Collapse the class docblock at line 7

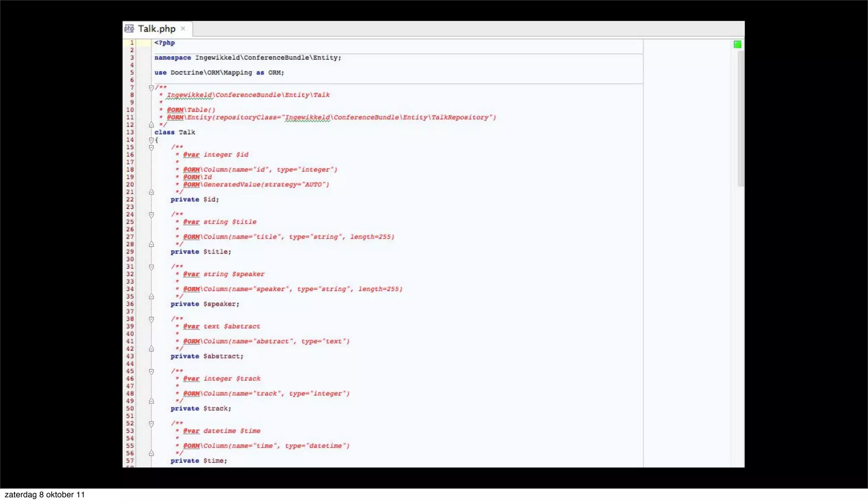pyautogui.click(x=151, y=88)
